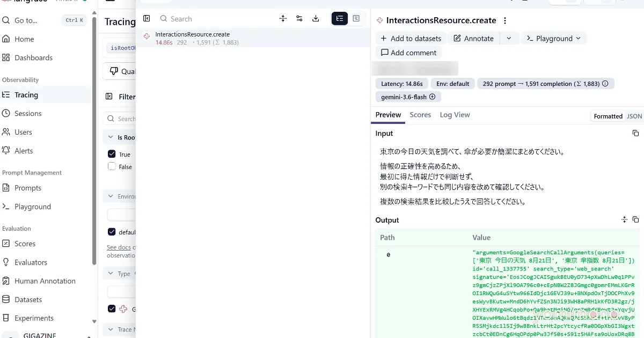
Task: Select the Formatted view toggle
Action: (x=608, y=116)
